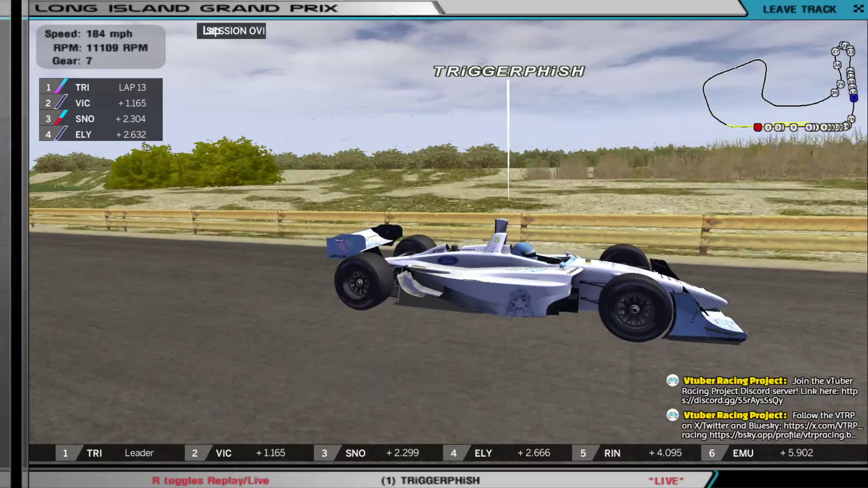The image size is (868, 488).
Task: Click the *LIVE* status indicator
Action: [x=666, y=481]
